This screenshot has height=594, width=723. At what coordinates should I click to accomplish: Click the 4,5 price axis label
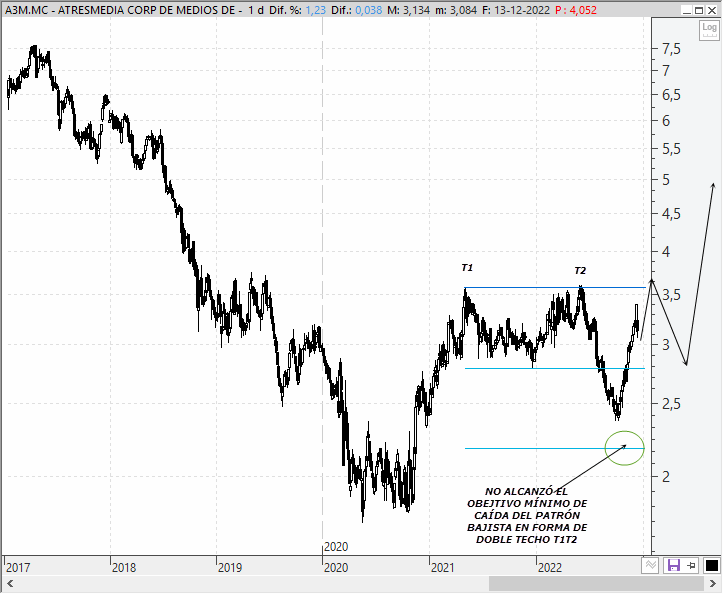coord(671,214)
